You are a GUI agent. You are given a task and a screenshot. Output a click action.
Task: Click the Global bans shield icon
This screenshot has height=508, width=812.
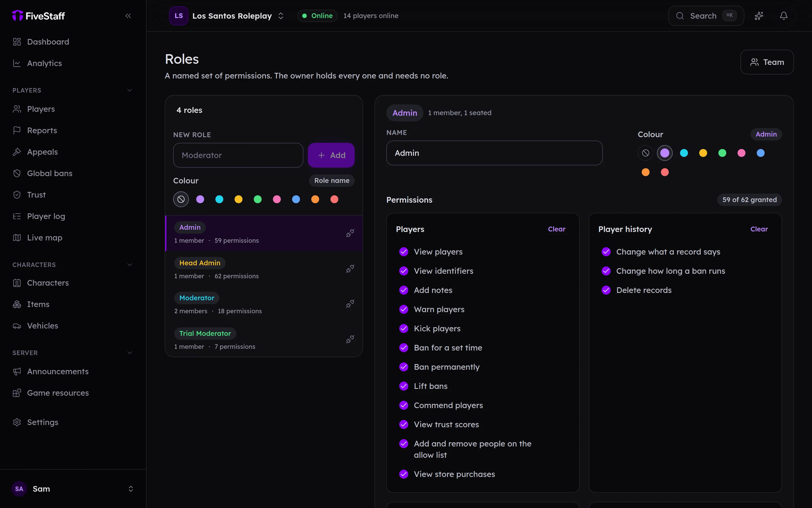17,173
